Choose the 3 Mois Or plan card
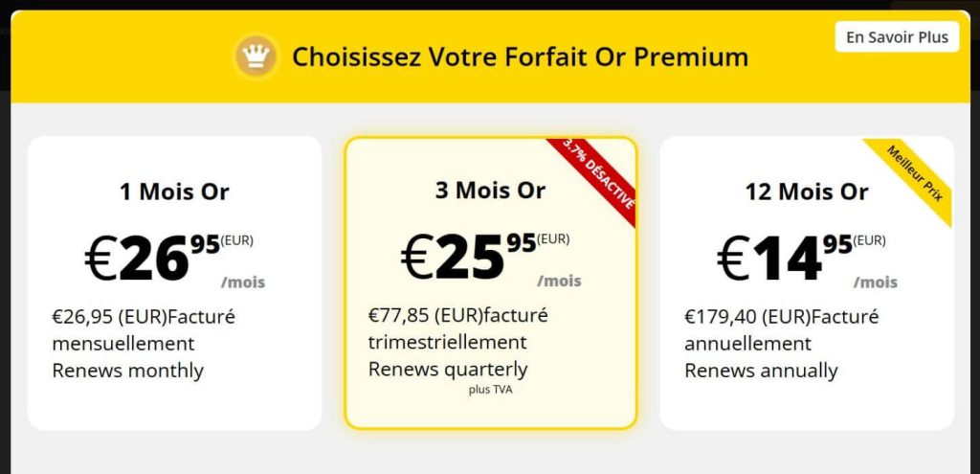 pyautogui.click(x=491, y=282)
